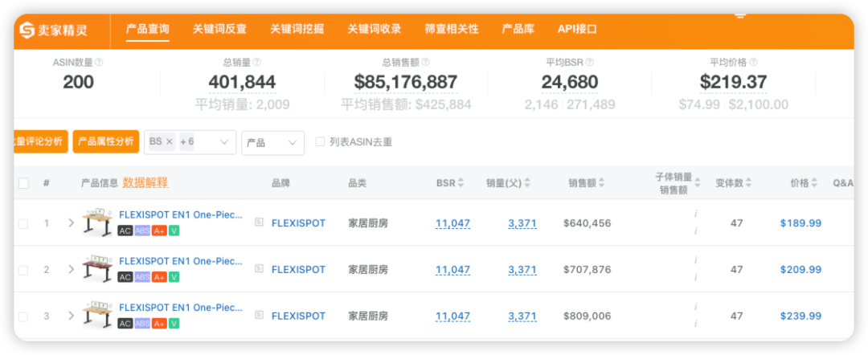Click the 产品属性分析 button

tap(106, 141)
